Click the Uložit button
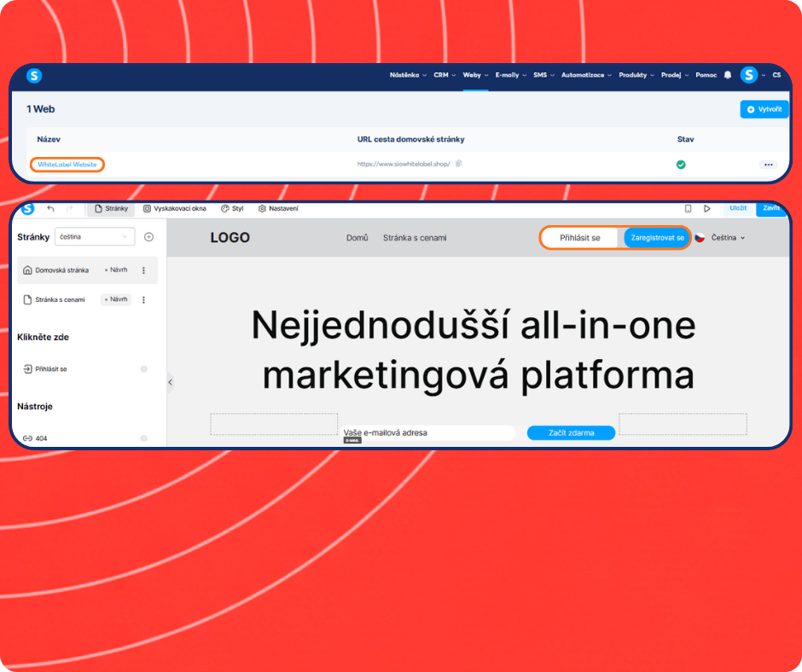802x672 pixels. tap(738, 208)
